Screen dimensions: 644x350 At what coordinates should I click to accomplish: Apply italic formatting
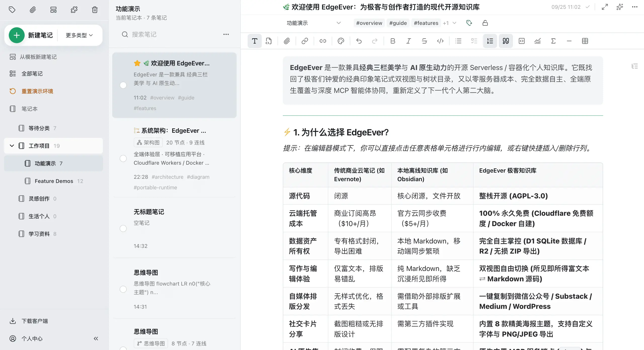click(409, 41)
